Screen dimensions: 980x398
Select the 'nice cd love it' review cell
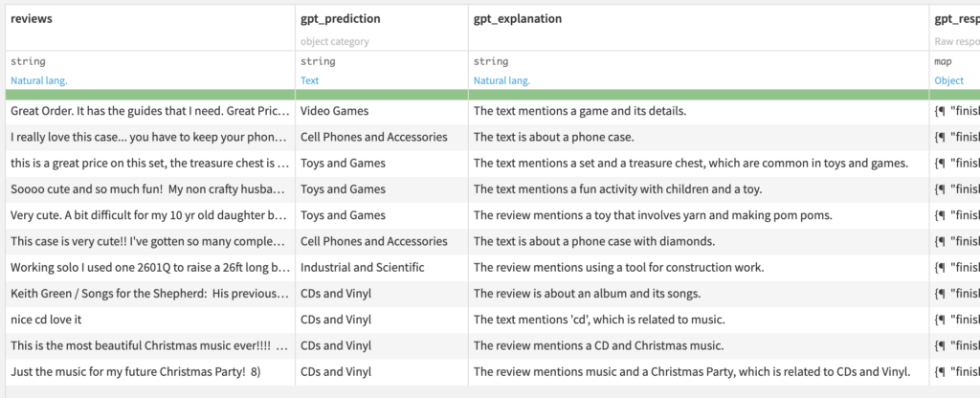click(x=46, y=320)
